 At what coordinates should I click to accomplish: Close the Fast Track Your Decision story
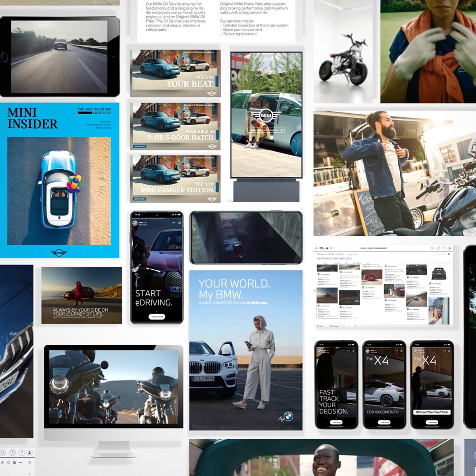pyautogui.click(x=353, y=351)
